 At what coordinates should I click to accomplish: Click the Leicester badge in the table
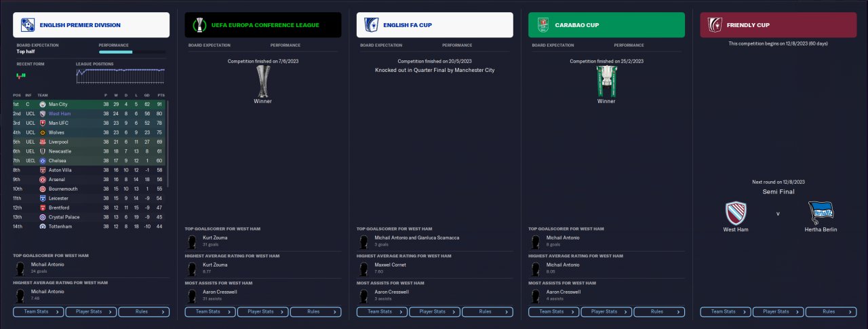tap(43, 198)
